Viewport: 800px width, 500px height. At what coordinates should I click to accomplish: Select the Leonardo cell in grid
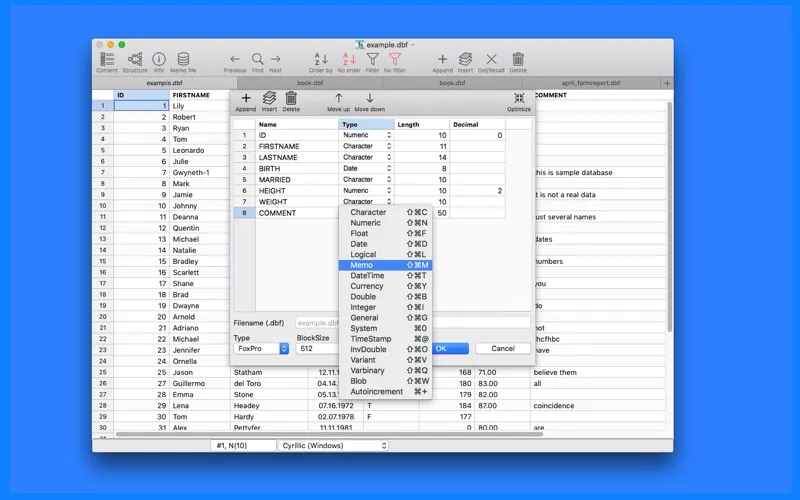coord(199,151)
